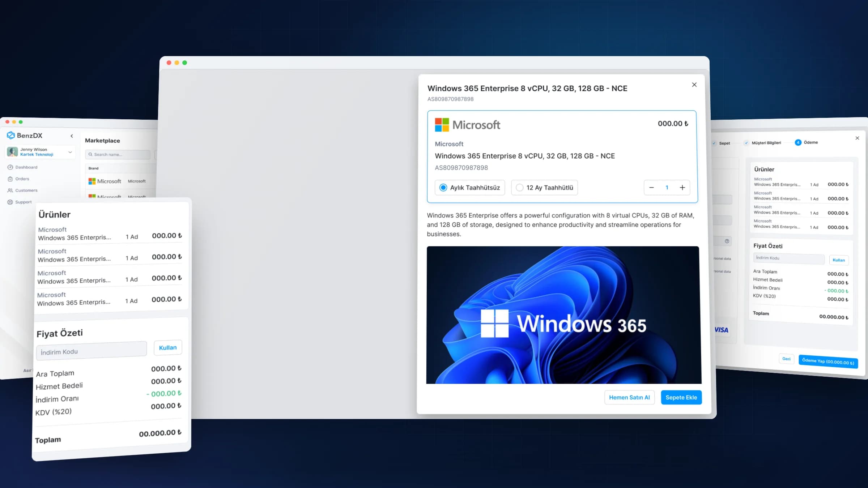Click the Ödeme Yap button in checkout
Screen dimensions: 868x488
tap(828, 361)
